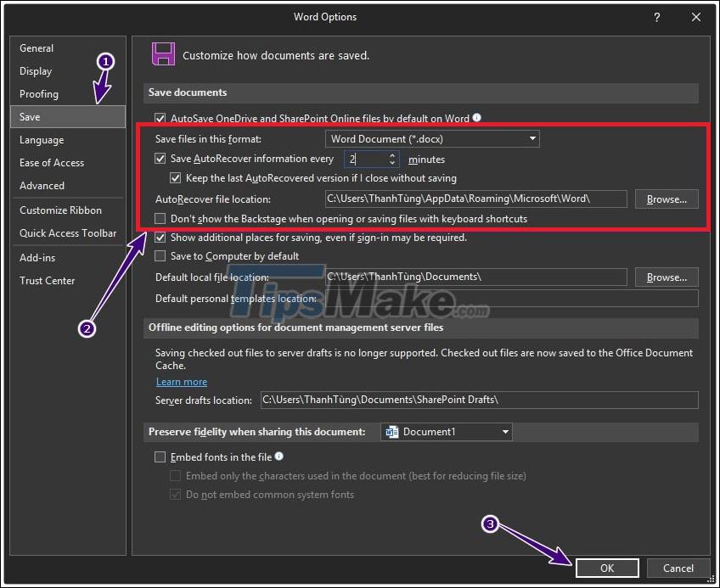
Task: Open the Learn more link
Action: pyautogui.click(x=181, y=382)
